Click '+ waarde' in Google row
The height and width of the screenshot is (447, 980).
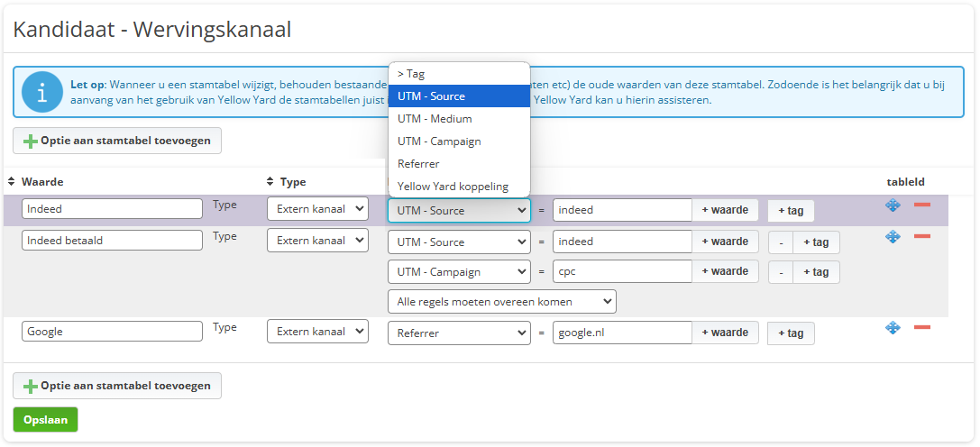pos(725,333)
